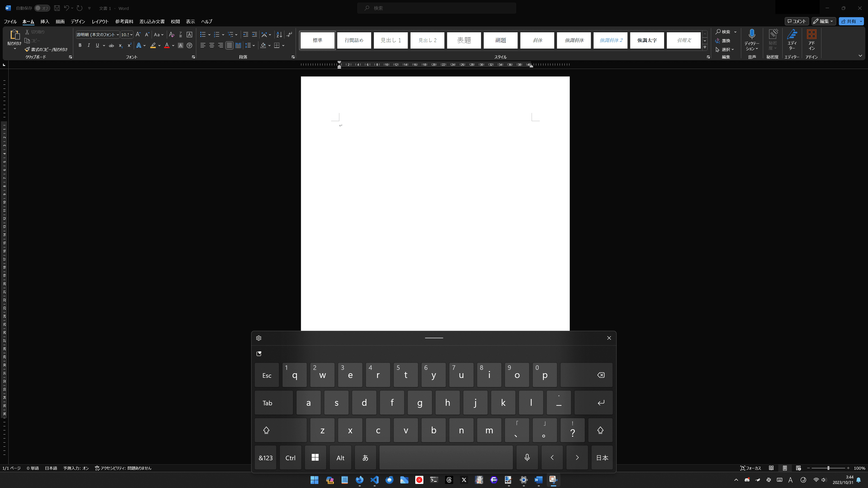The width and height of the screenshot is (868, 488).
Task: Expand the Styles gallery more arrow
Action: [x=705, y=47]
